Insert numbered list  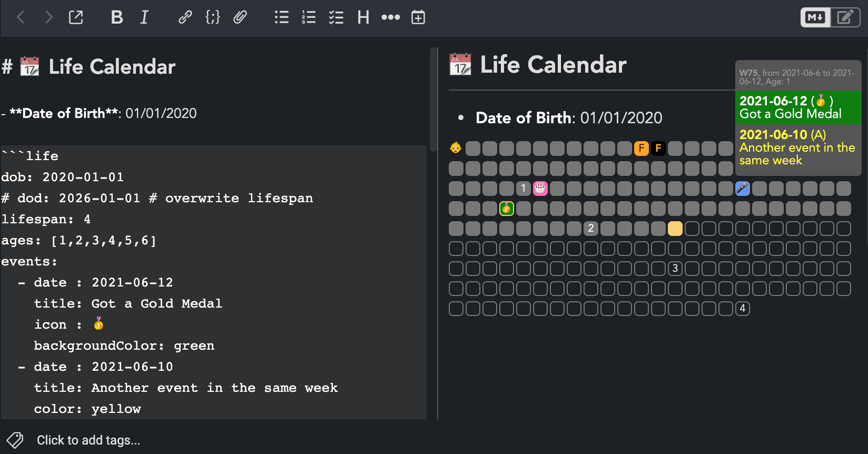click(x=309, y=17)
